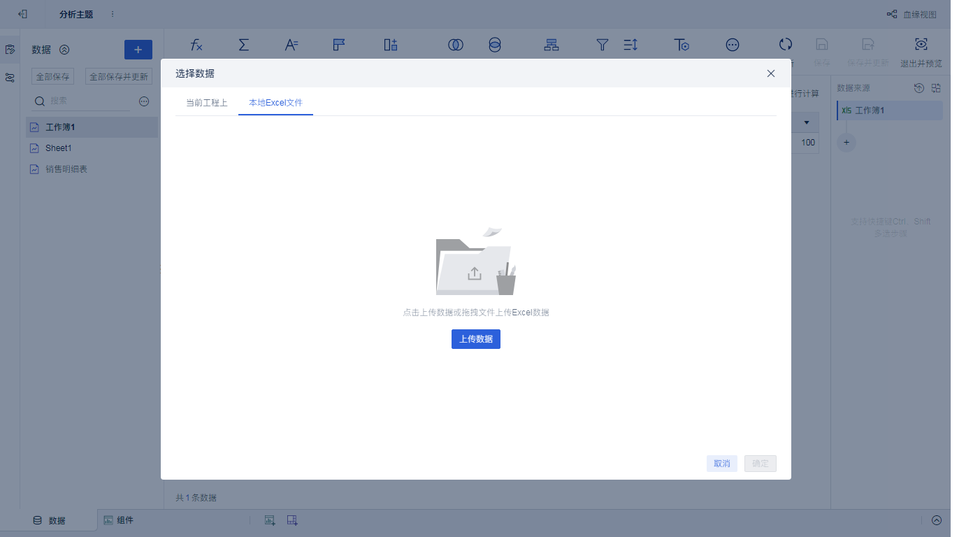Click the T field settings icon
Screen dimensions: 980x537
coord(682,45)
